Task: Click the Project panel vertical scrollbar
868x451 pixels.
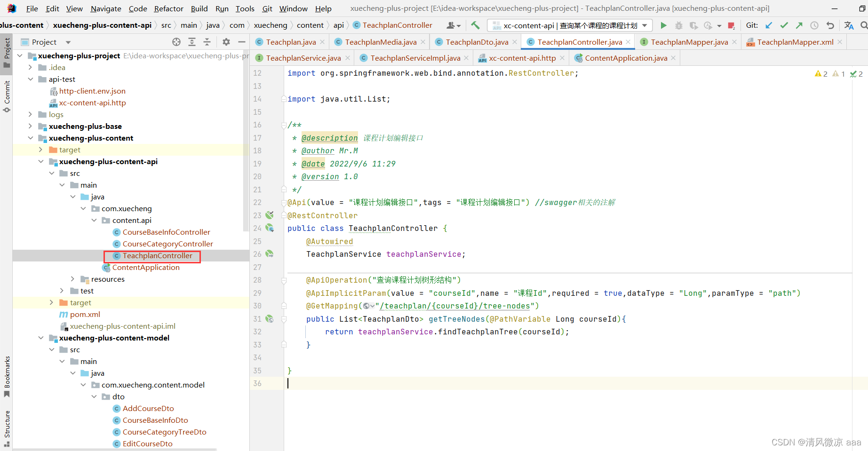Action: (246, 141)
